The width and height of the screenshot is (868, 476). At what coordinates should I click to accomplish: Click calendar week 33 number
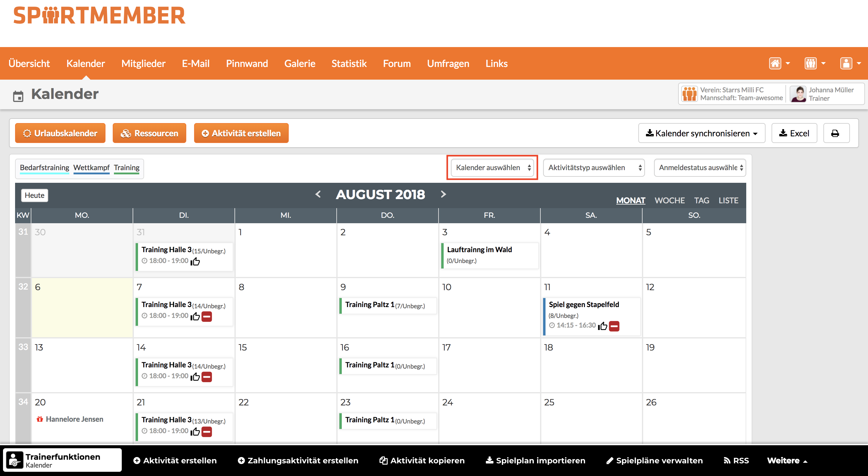[x=23, y=347]
